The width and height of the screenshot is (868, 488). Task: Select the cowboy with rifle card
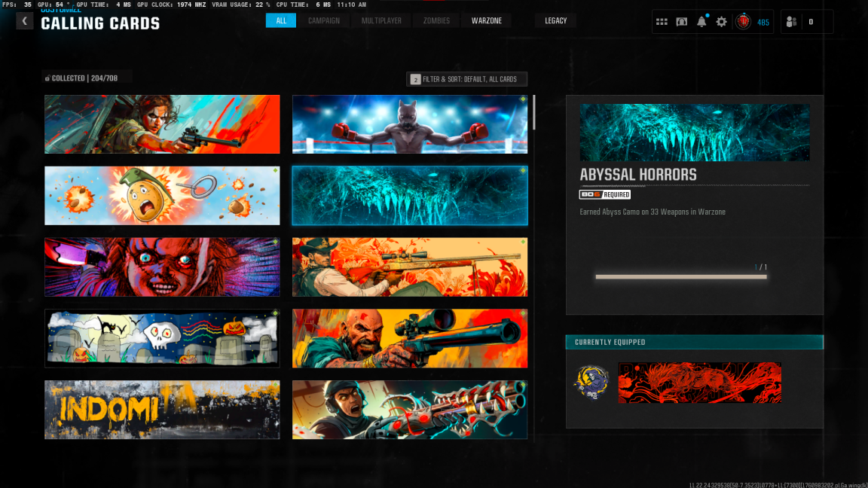tap(410, 267)
